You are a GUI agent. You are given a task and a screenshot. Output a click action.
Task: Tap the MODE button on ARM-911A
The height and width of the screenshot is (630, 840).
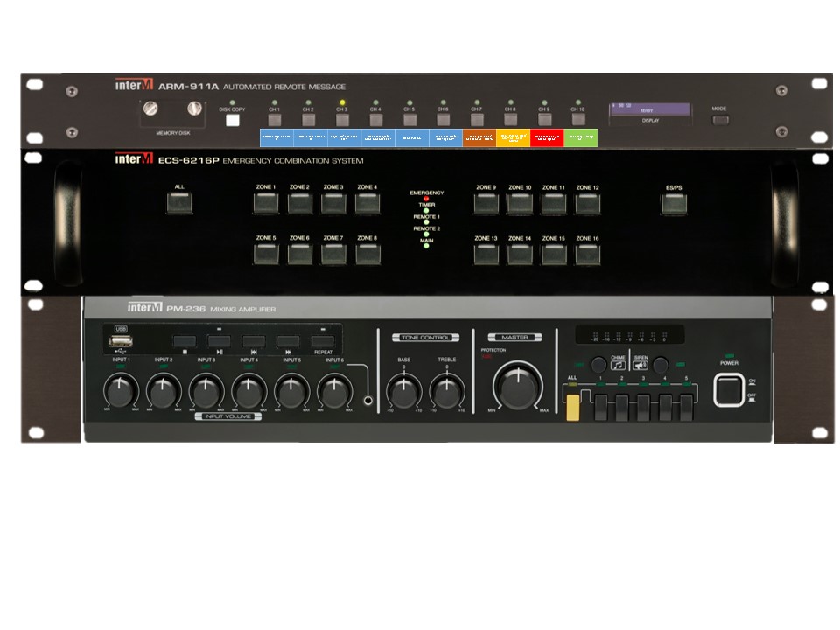pyautogui.click(x=720, y=120)
